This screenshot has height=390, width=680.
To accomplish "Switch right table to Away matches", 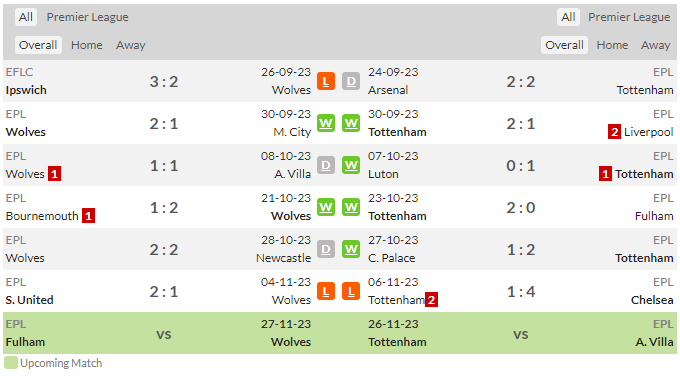I will click(x=655, y=45).
